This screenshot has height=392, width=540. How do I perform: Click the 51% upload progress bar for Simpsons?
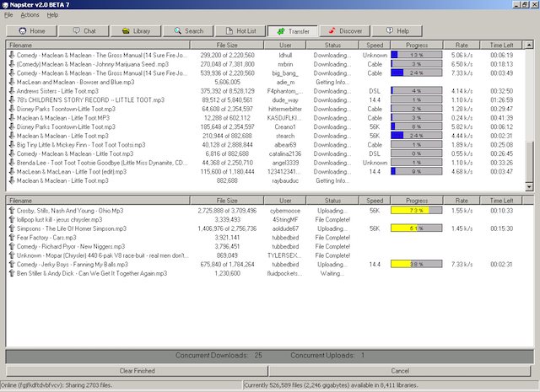417,228
